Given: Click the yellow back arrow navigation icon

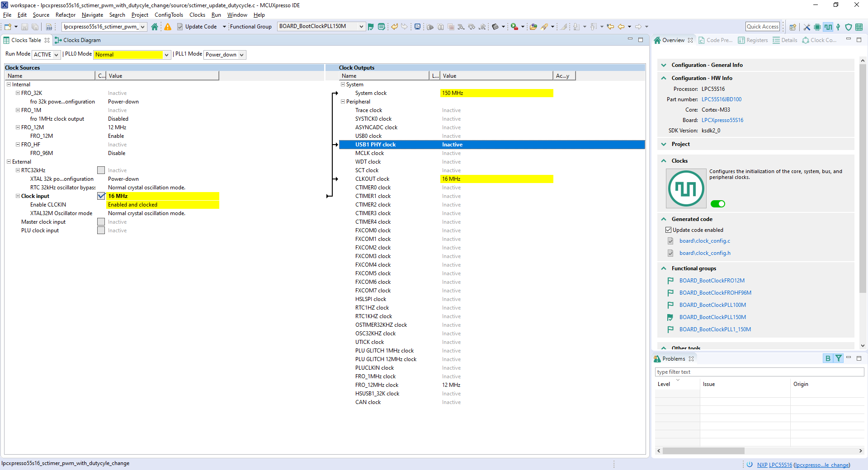Looking at the screenshot, I should [621, 27].
